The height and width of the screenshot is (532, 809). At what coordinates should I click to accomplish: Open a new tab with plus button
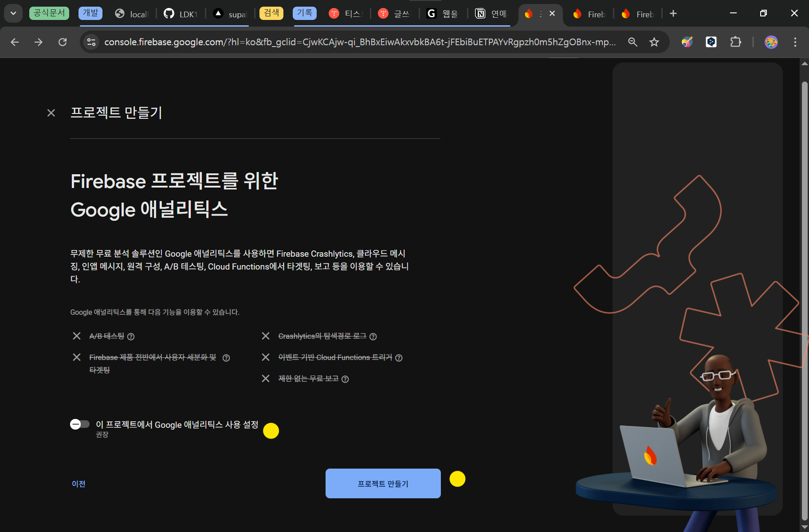click(x=673, y=14)
